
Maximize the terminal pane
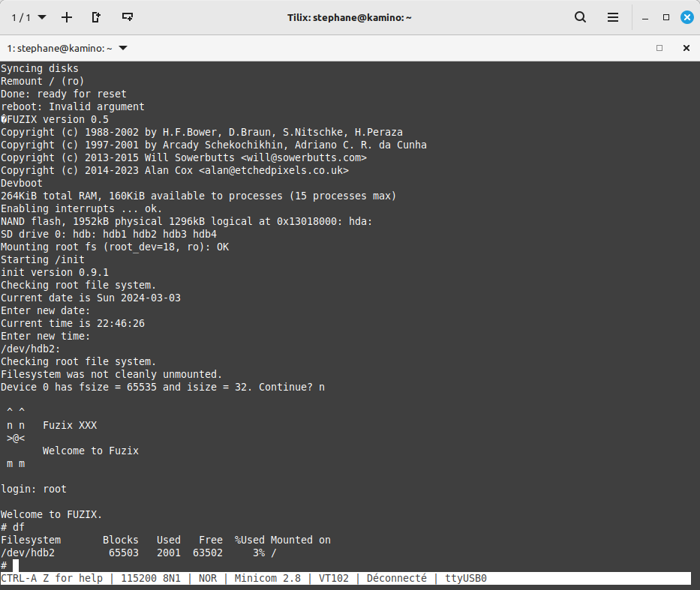(x=659, y=48)
